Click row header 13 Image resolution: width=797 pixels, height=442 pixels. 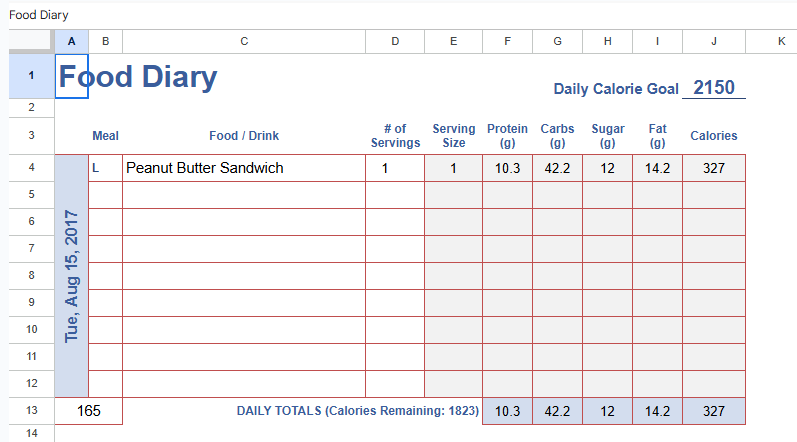click(31, 411)
